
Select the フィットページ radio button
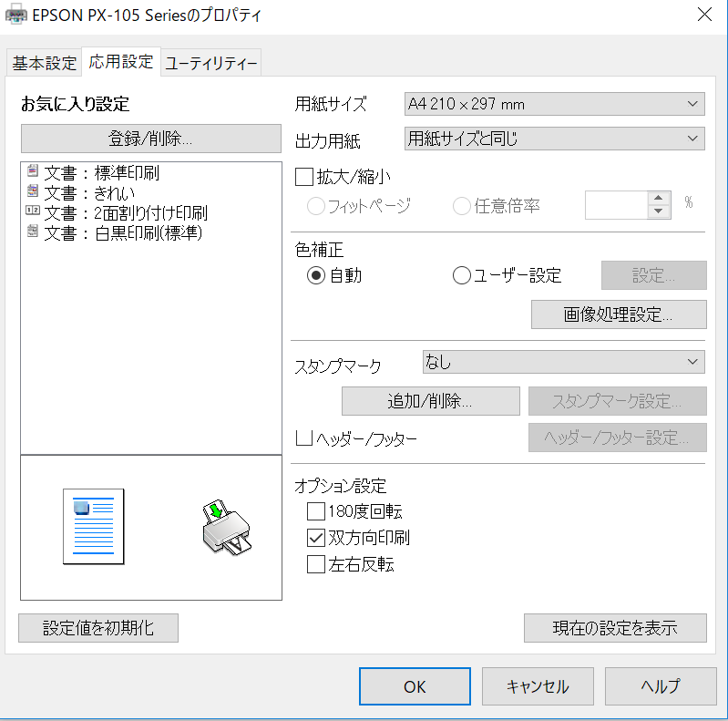pos(316,206)
